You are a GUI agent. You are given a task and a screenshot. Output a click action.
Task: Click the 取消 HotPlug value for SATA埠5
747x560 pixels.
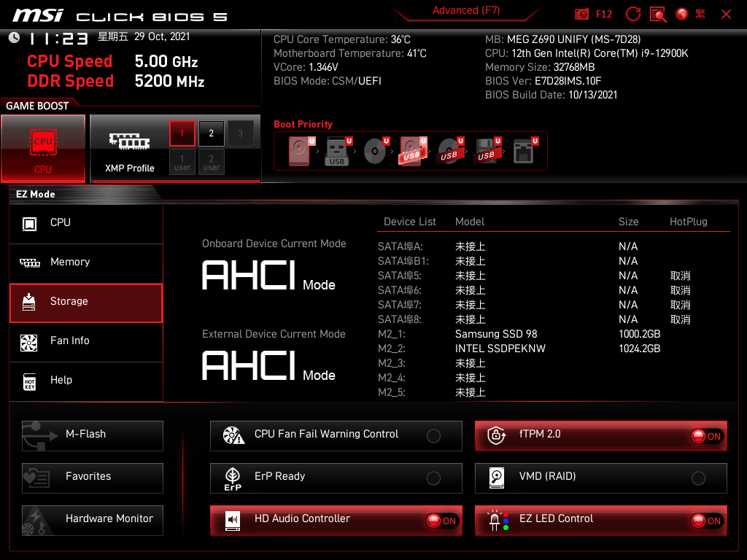(x=680, y=276)
